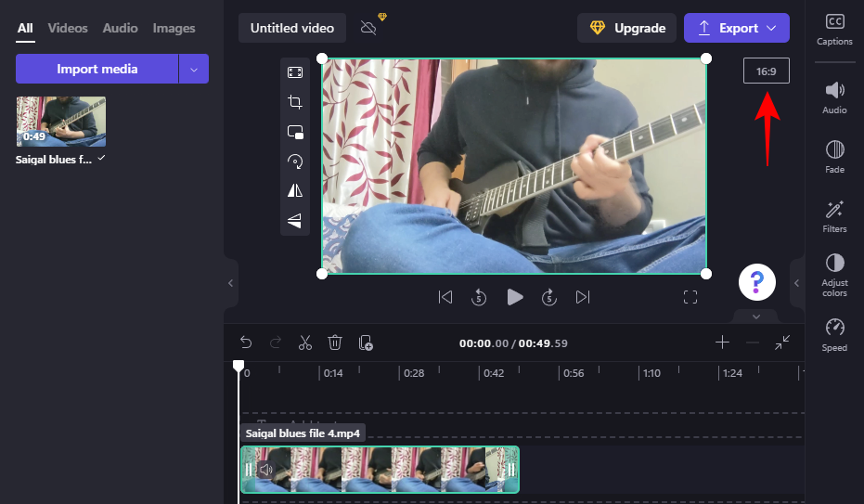
Task: Click the Upgrade button
Action: coord(626,28)
